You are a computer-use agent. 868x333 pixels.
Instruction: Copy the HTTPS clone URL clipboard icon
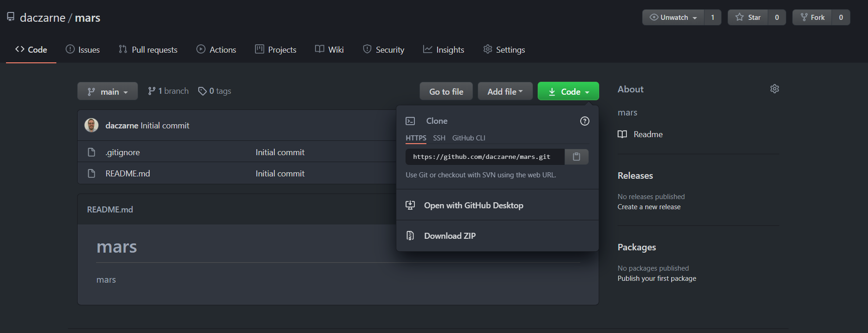pos(576,157)
